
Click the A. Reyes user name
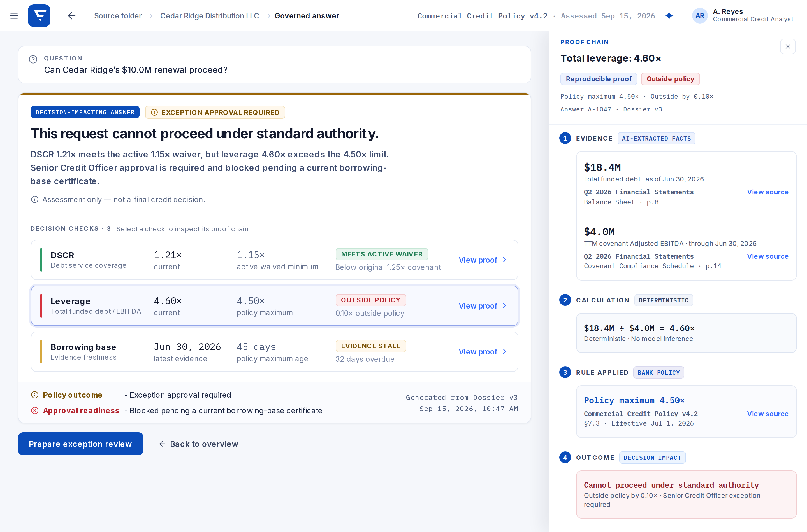728,11
